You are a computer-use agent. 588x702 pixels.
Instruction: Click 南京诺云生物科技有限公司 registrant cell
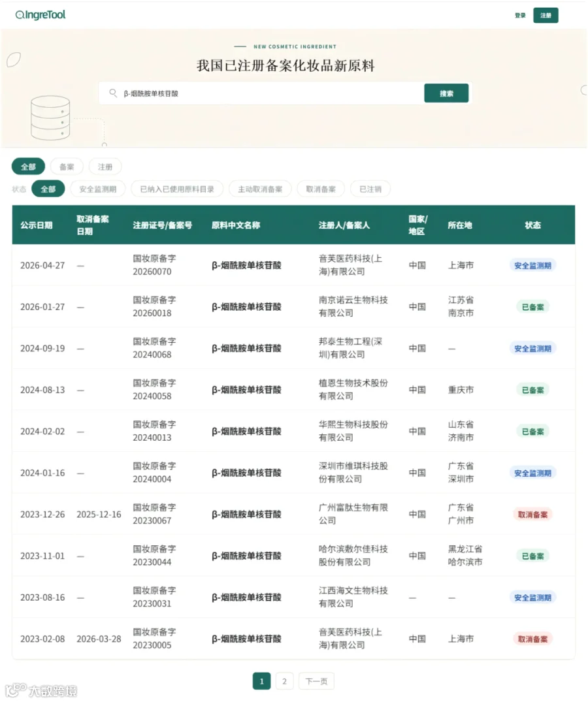353,307
